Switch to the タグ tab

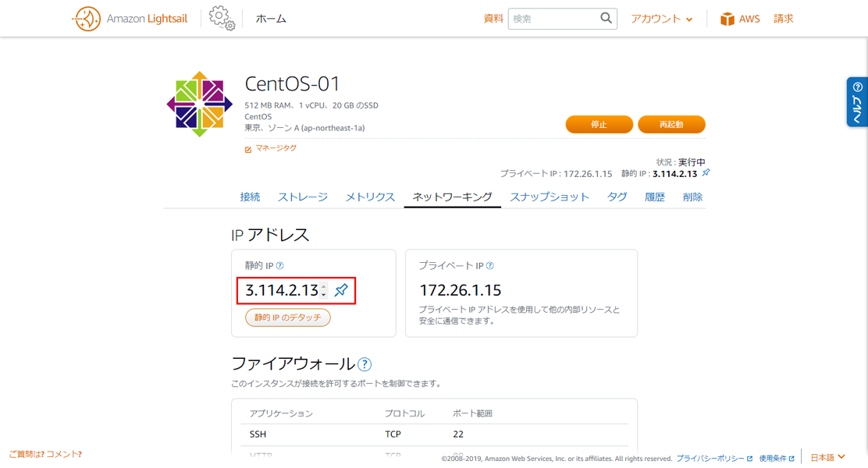[617, 197]
